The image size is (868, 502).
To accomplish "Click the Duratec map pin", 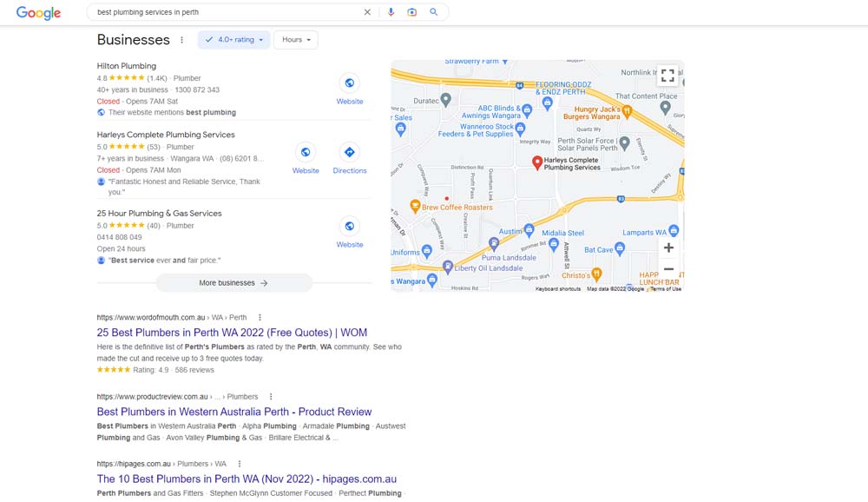I will [x=445, y=100].
